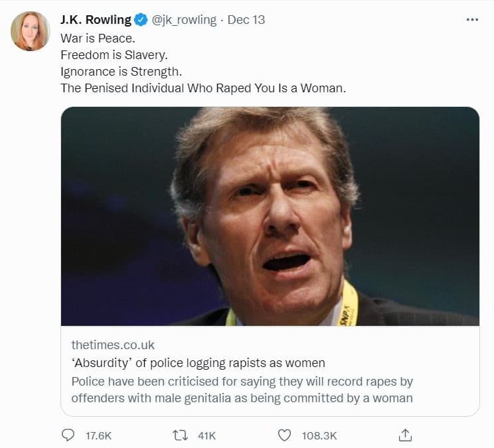Image resolution: width=494 pixels, height=448 pixels.
Task: Click the retweet arrows icon
Action: (181, 436)
